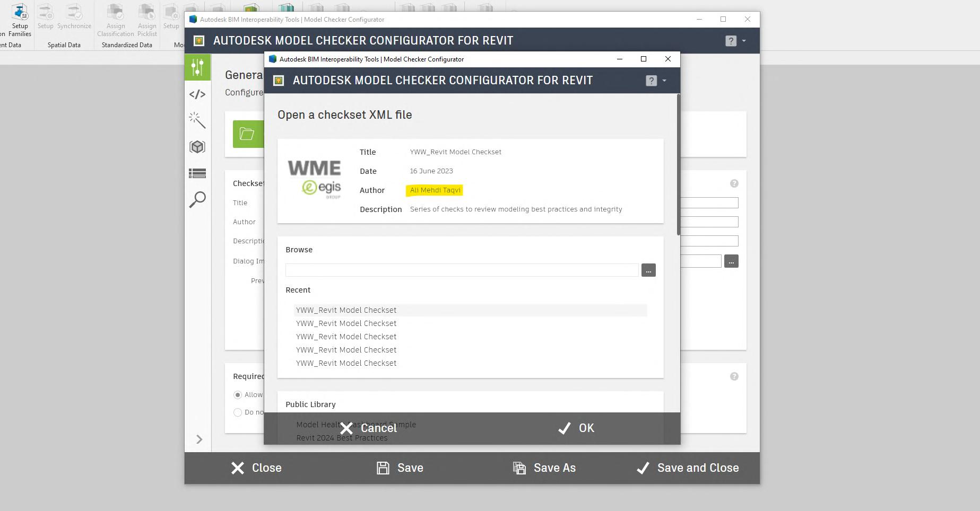Close the front Model Checker dialog window
Viewport: 980px width, 511px height.
(x=668, y=59)
